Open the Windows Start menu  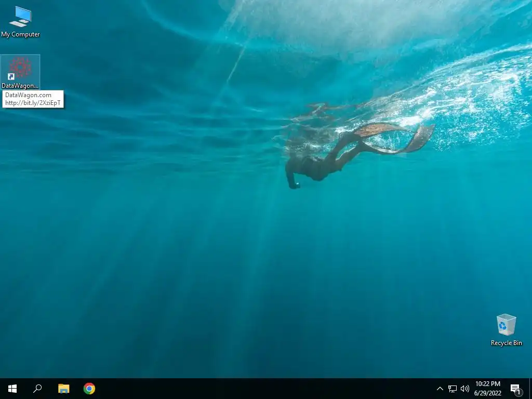point(12,389)
